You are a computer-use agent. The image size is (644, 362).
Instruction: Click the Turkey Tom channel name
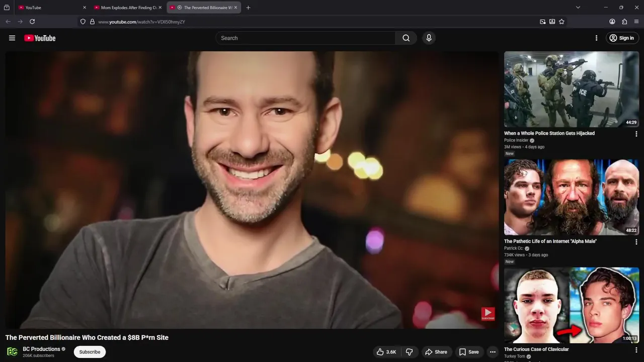coord(514,356)
